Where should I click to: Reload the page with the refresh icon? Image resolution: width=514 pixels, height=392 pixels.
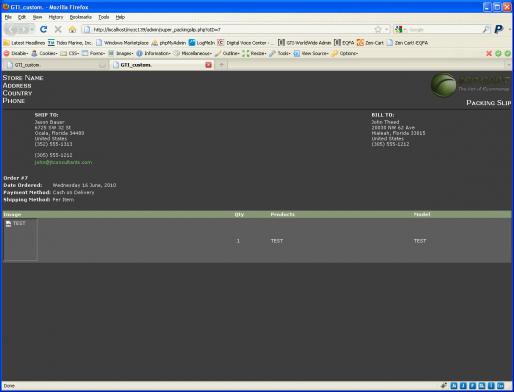(x=43, y=29)
